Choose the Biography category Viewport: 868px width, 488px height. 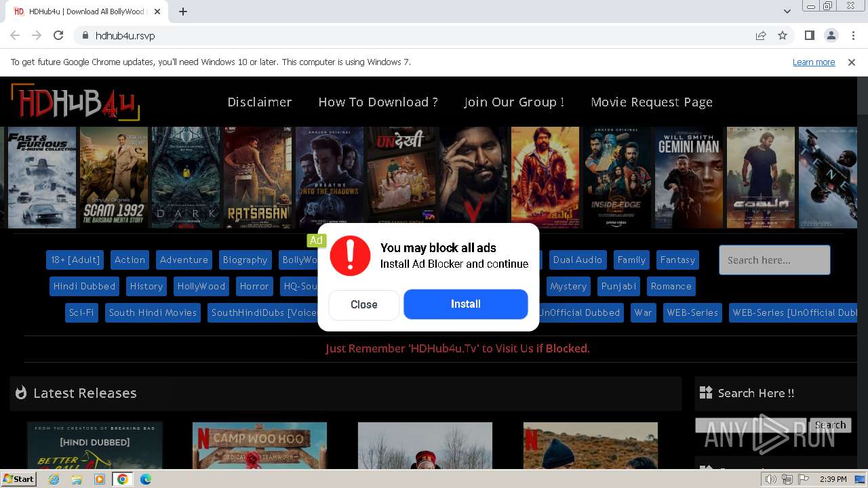tap(245, 260)
